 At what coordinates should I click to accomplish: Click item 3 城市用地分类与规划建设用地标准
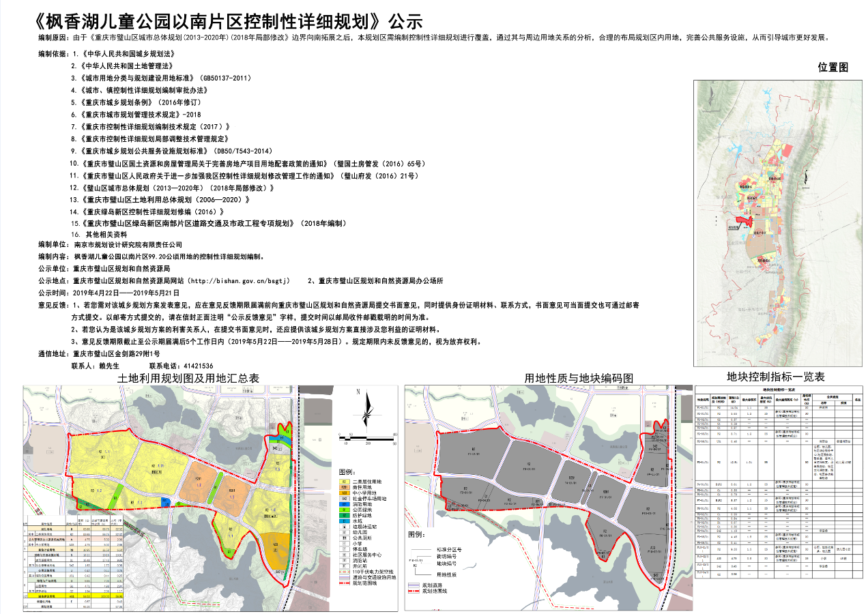(161, 78)
